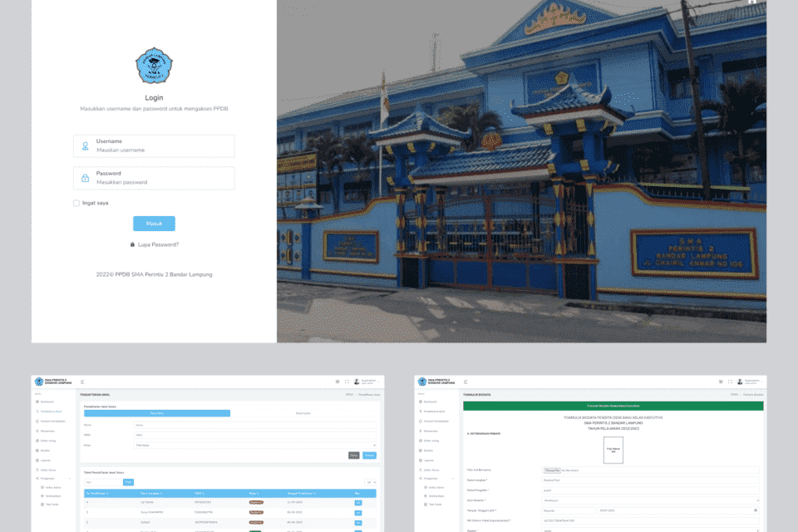Click the school logo above the Login heading
This screenshot has width=798, height=532.
point(154,66)
